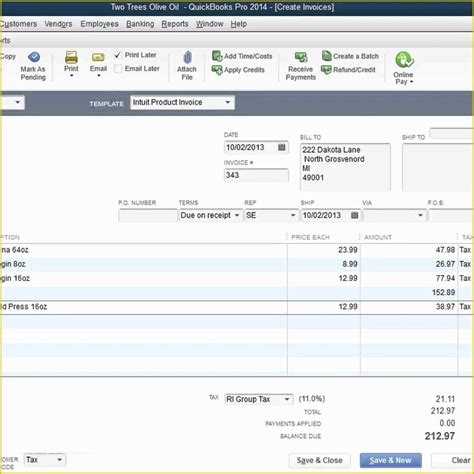Open the Rep dropdown showing SE

(293, 215)
